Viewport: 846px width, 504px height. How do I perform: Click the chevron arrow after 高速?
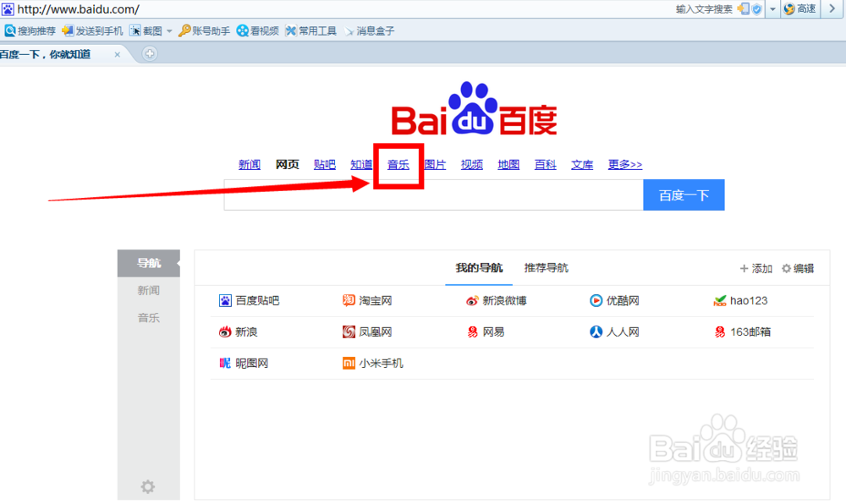coord(832,8)
